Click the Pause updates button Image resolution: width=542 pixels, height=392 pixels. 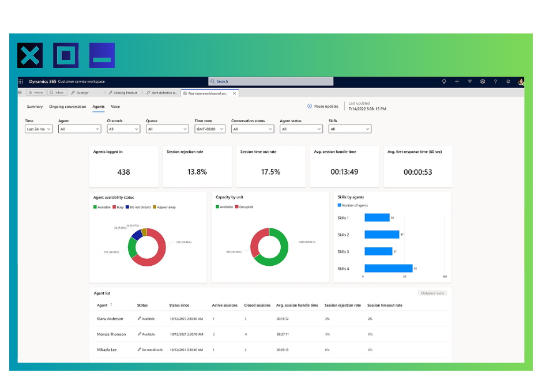point(323,106)
